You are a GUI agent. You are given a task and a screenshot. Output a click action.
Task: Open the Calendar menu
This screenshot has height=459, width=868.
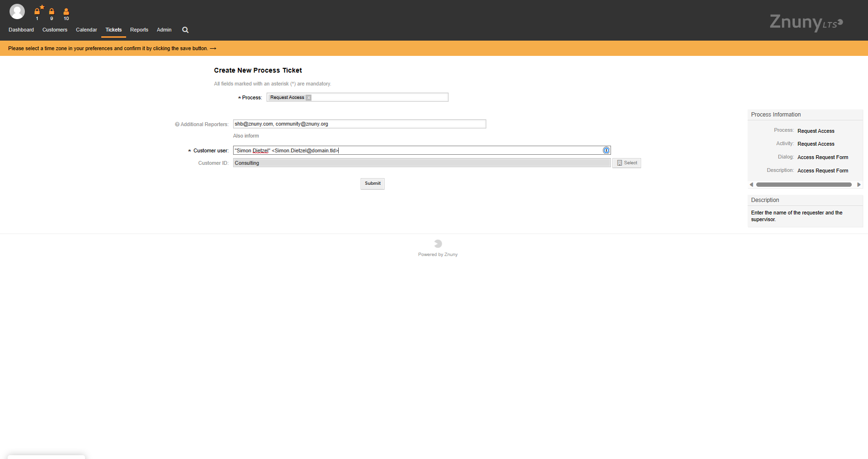(x=86, y=30)
